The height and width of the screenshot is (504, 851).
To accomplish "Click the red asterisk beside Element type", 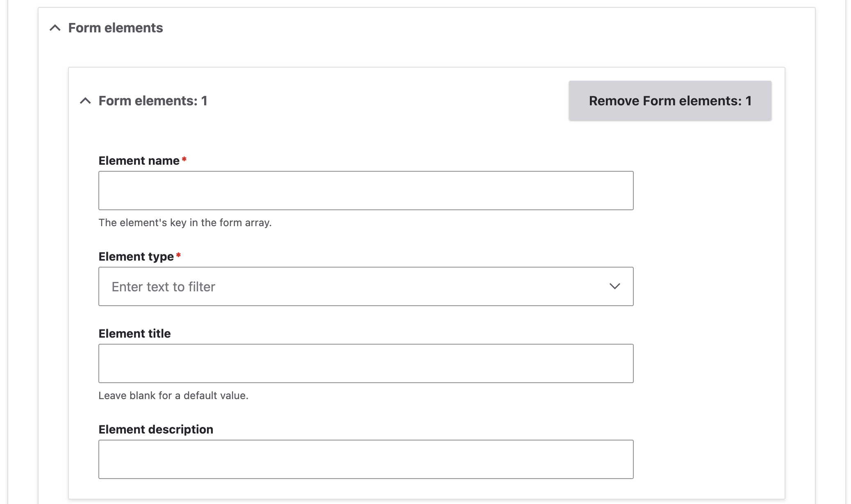I will pos(178,255).
